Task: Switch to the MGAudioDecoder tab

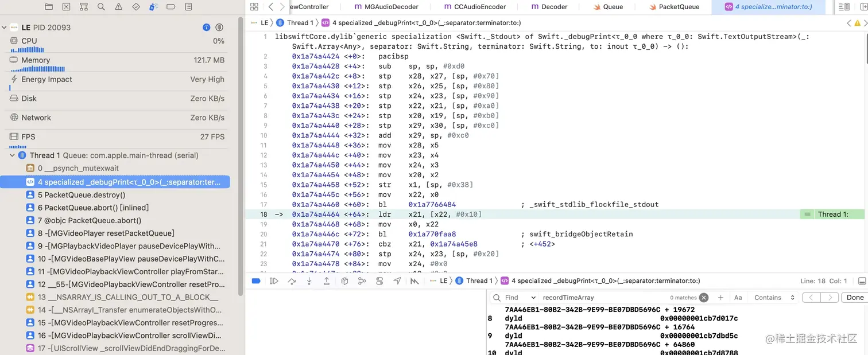Action: coord(387,7)
